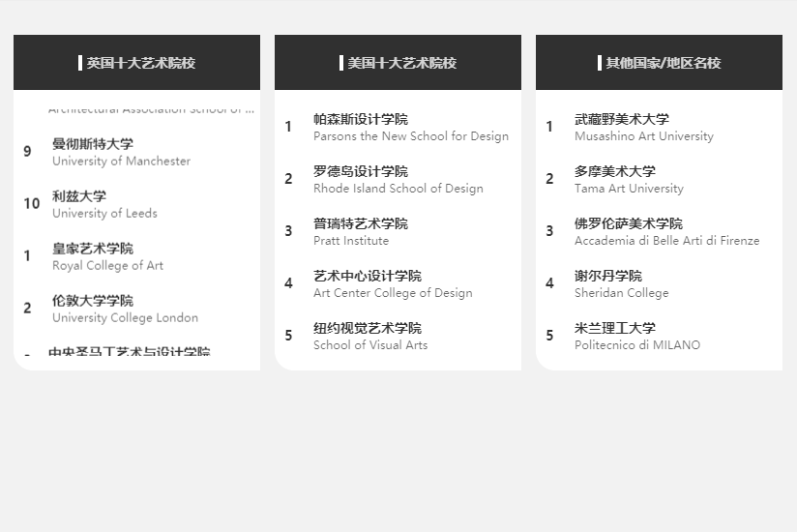The height and width of the screenshot is (532, 797).
Task: Click Art Center College of Design text
Action: point(393,293)
